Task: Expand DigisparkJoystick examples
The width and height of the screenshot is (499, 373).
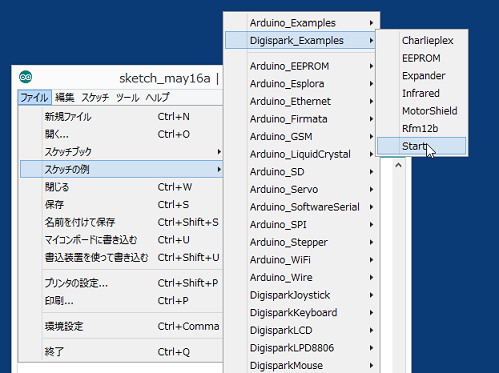Action: (302, 295)
